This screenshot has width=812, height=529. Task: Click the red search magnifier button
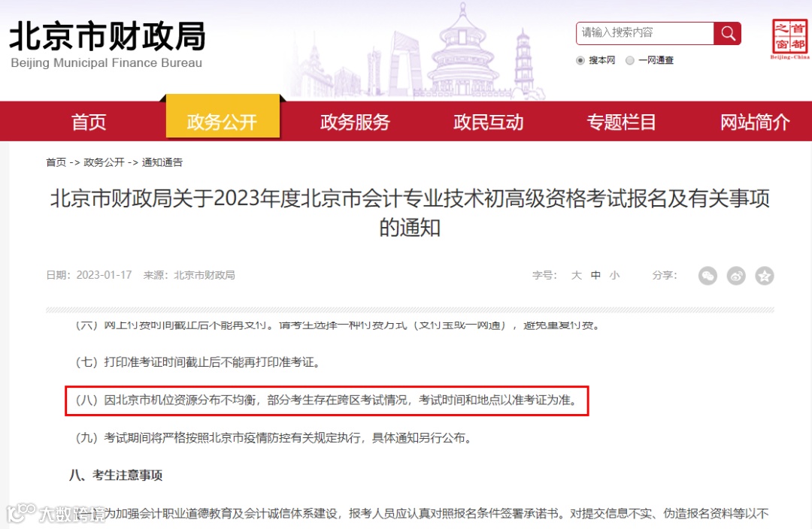click(727, 34)
